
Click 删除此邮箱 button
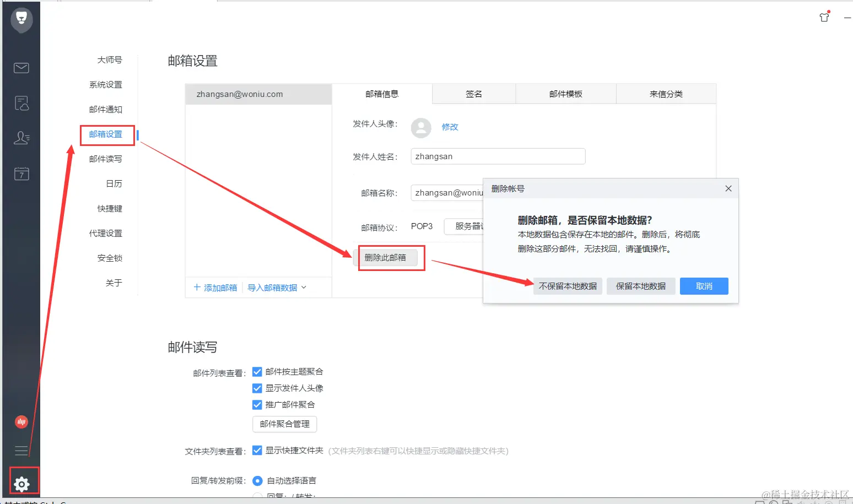[x=385, y=257]
